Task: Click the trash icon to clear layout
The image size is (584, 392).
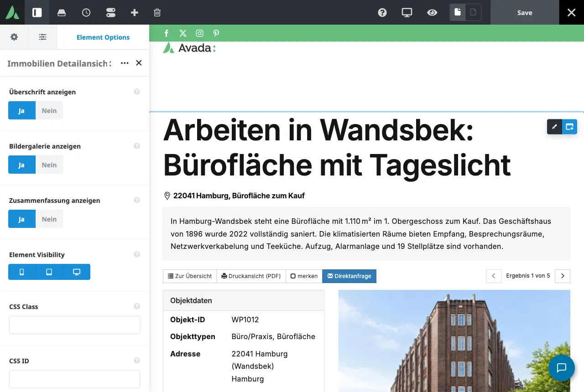Action: (x=157, y=13)
